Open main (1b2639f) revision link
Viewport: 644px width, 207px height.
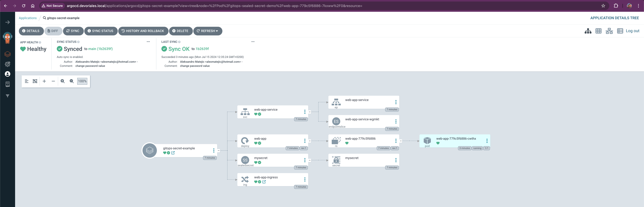100,49
